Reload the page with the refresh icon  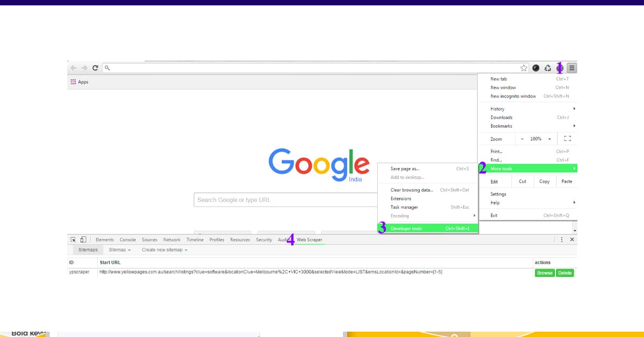tap(95, 68)
